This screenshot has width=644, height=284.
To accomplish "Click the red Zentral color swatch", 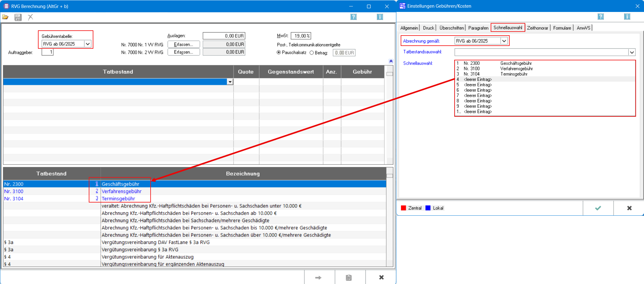I will coord(403,208).
